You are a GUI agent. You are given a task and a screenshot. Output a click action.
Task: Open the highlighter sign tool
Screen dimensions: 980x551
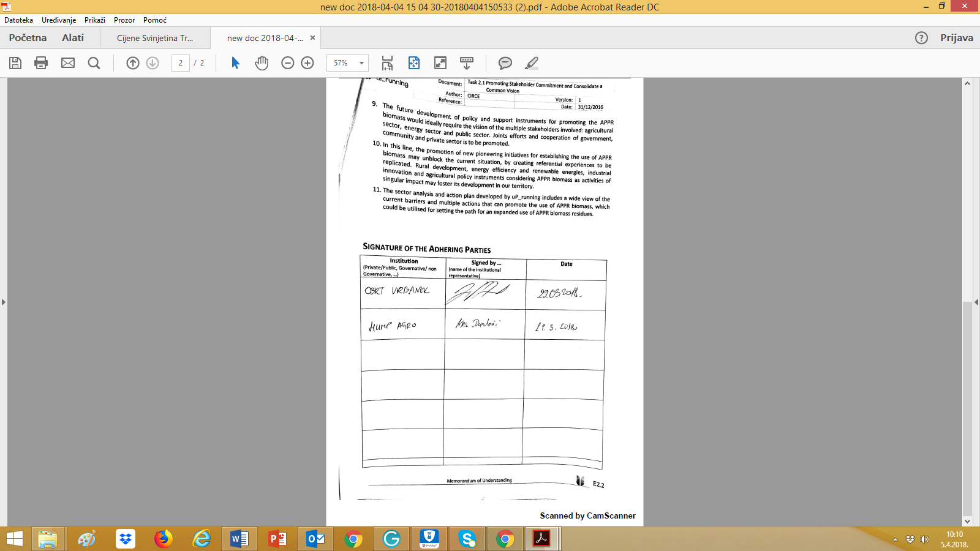point(532,63)
